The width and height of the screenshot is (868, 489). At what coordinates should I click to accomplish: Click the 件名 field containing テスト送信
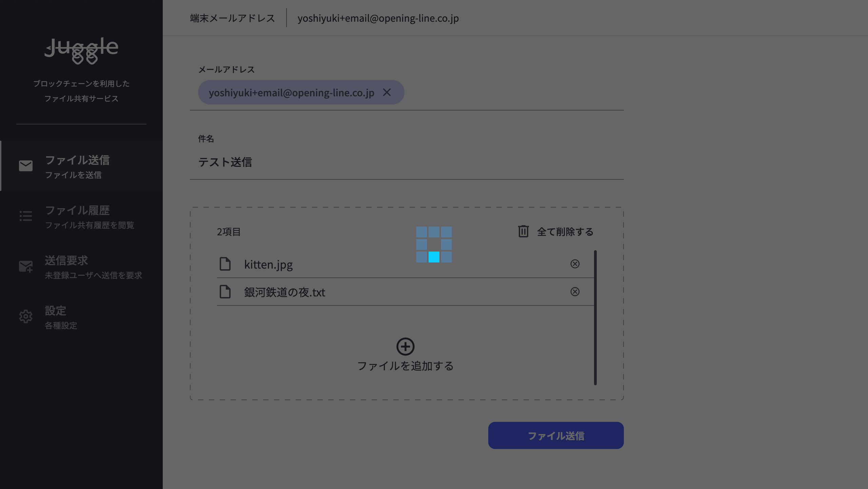click(407, 162)
